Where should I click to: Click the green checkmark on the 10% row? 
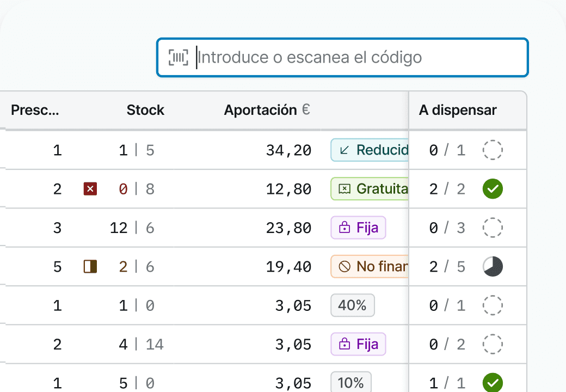coord(493,383)
